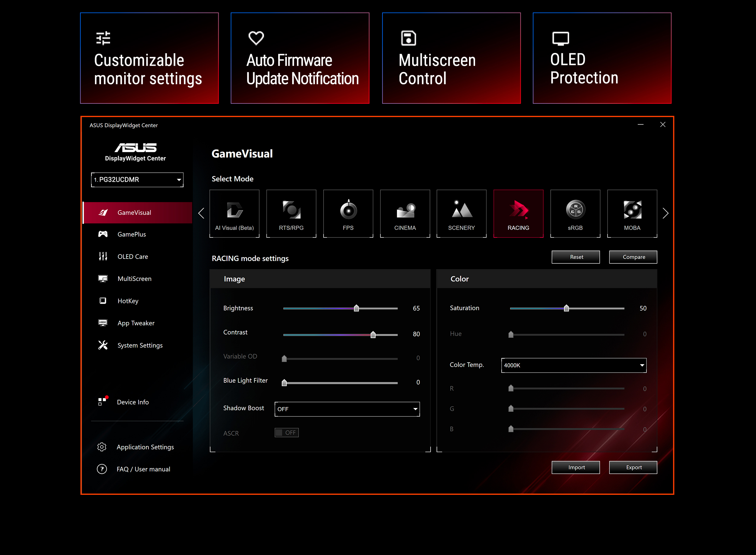Click the MultiScreen monitor icon
The height and width of the screenshot is (555, 756).
[x=103, y=279]
